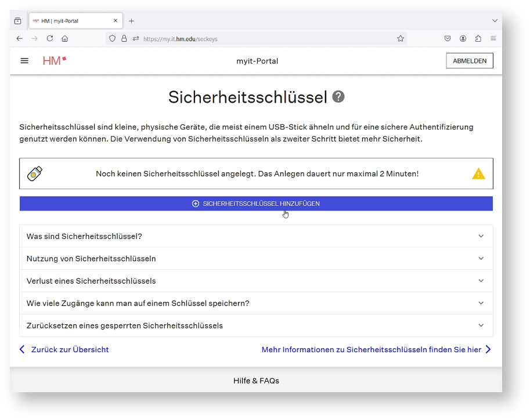This screenshot has height=420, width=530.
Task: Open the hamburger navigation menu
Action: [x=24, y=60]
